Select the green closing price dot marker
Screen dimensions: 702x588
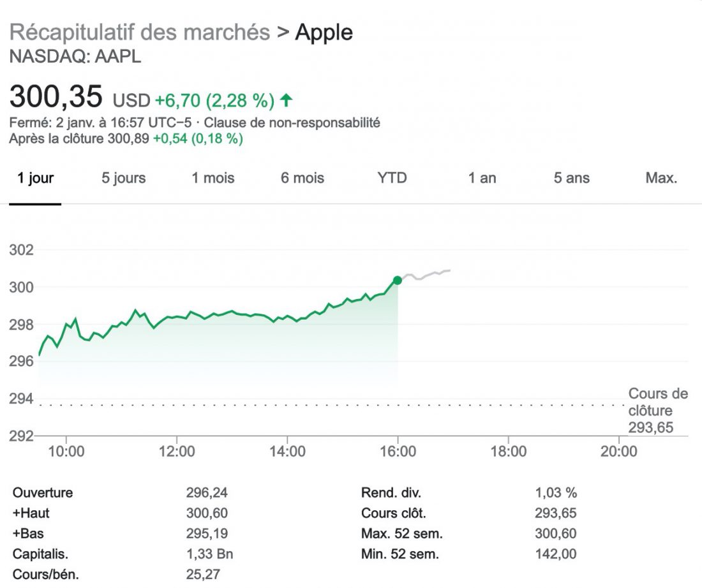(x=398, y=279)
